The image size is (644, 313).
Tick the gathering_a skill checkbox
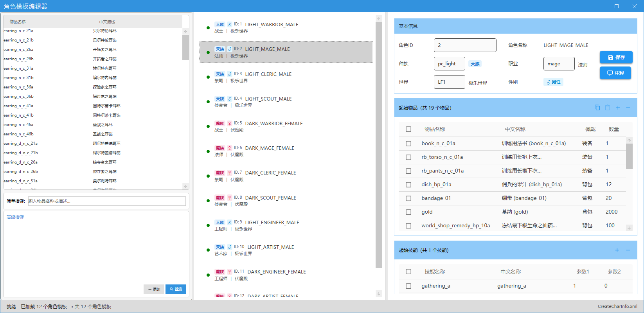(x=408, y=286)
